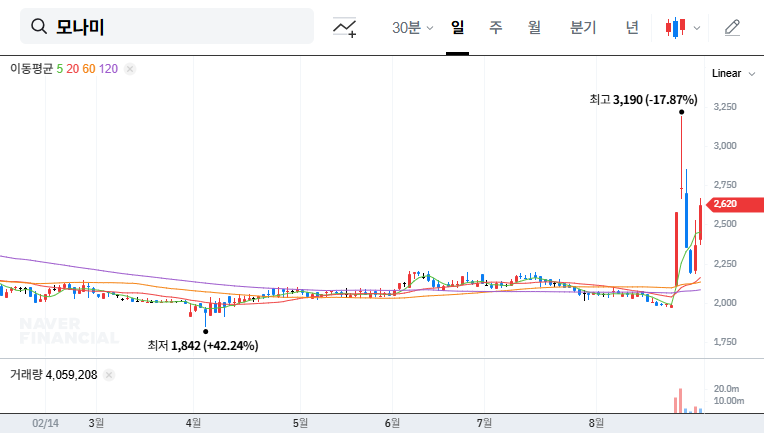Viewport: 764px width, 433px height.
Task: Focus the 모나미 stock search field
Action: click(x=167, y=26)
